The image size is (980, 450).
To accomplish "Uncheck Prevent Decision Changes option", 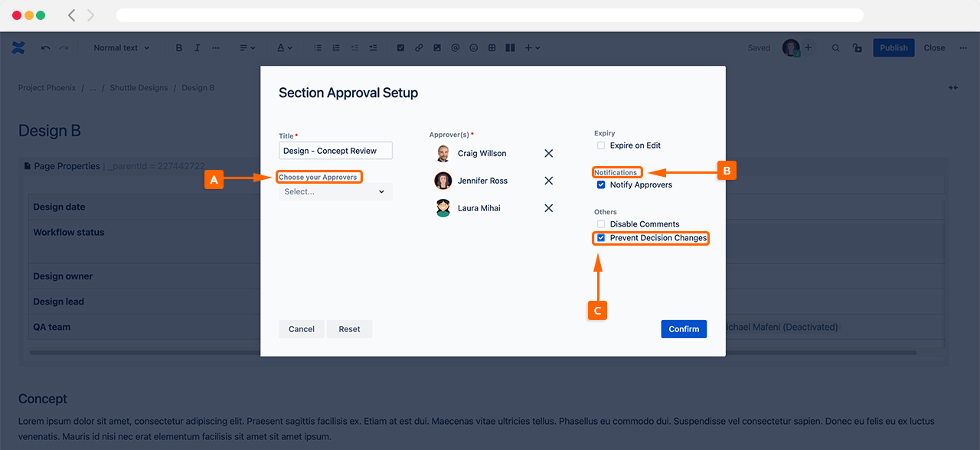I will coord(601,238).
